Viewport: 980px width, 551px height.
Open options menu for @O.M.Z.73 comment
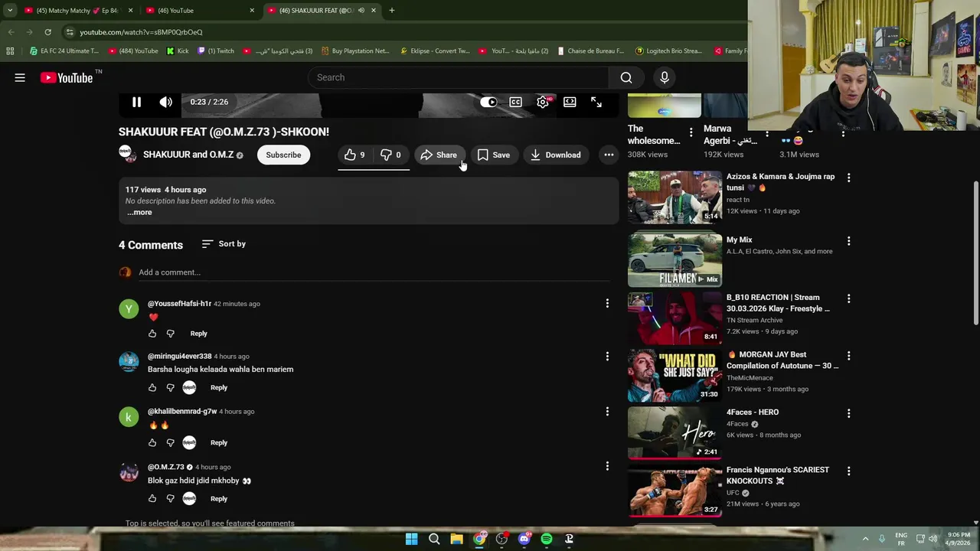coord(607,466)
